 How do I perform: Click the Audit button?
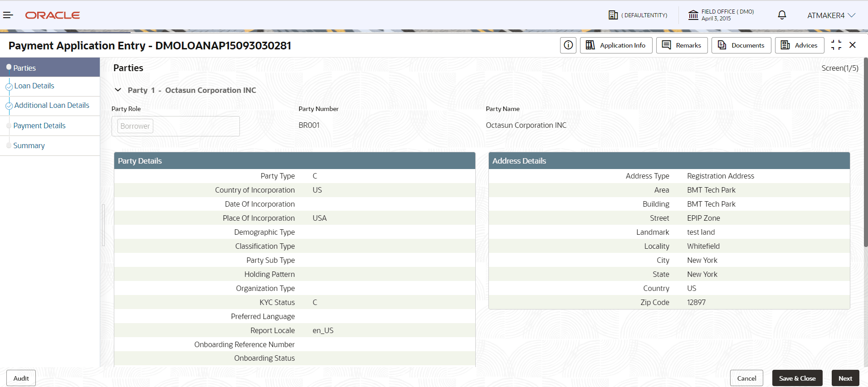coord(21,378)
